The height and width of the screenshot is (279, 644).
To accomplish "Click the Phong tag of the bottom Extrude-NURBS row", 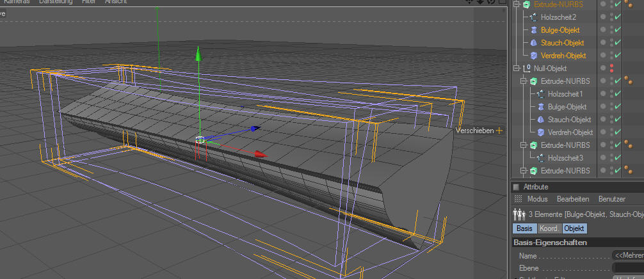I will point(629,170).
